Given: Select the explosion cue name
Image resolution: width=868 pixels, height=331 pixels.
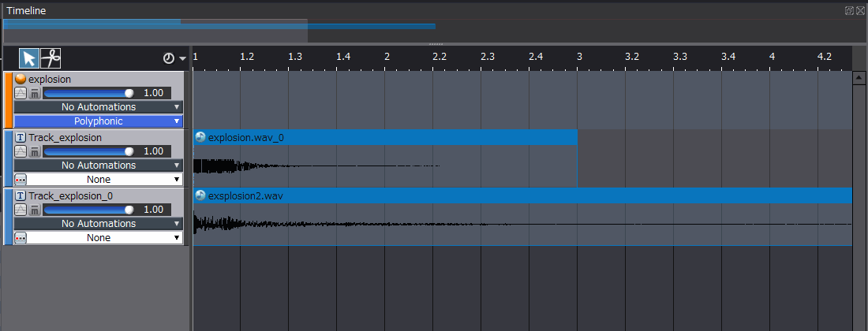Looking at the screenshot, I should [x=50, y=79].
